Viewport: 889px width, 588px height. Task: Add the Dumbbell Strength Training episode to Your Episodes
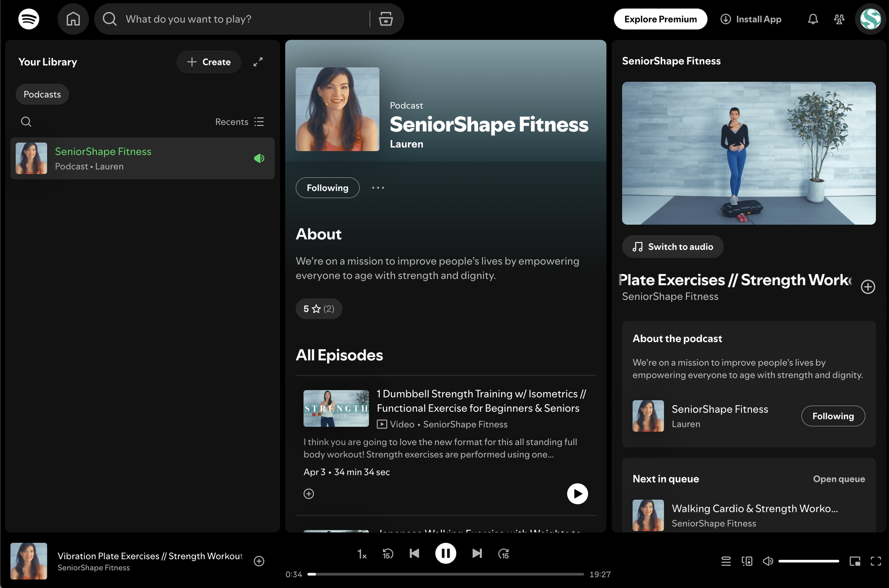click(x=309, y=493)
